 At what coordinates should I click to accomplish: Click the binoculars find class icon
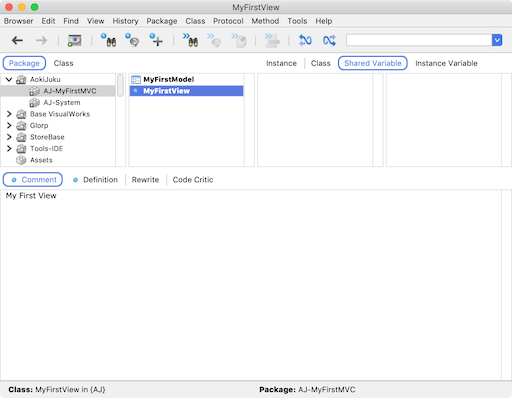pos(109,40)
